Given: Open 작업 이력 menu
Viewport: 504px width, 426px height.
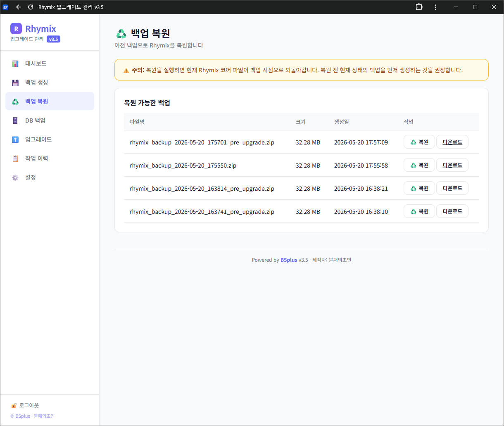Looking at the screenshot, I should click(50, 159).
